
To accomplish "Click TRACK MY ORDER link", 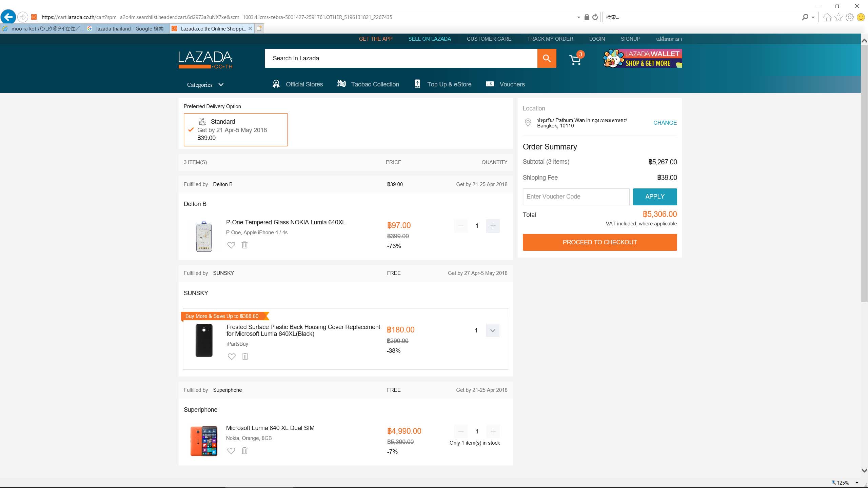I will (x=550, y=39).
